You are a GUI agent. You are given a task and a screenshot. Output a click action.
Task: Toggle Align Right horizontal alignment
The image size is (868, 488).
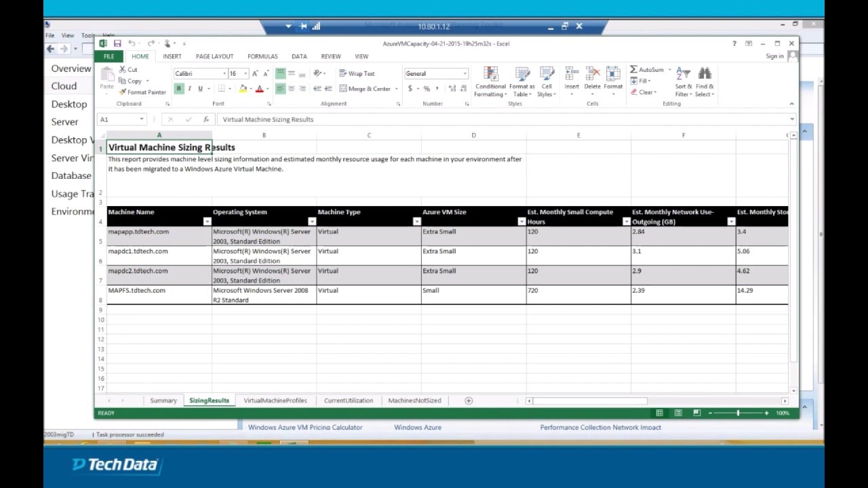click(302, 89)
